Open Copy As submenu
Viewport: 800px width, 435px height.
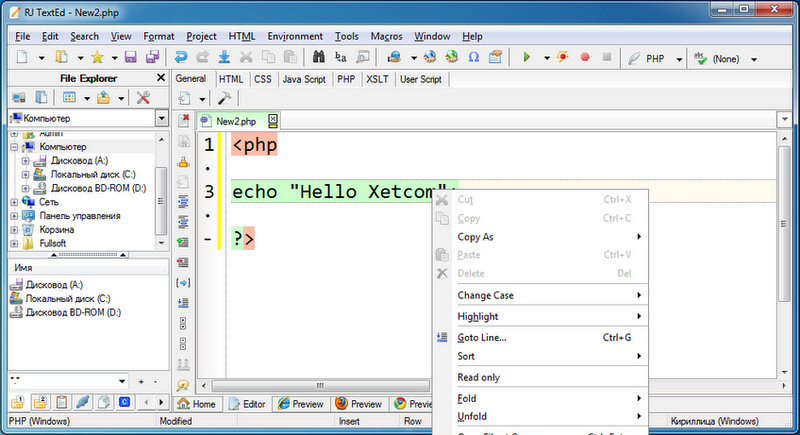540,237
